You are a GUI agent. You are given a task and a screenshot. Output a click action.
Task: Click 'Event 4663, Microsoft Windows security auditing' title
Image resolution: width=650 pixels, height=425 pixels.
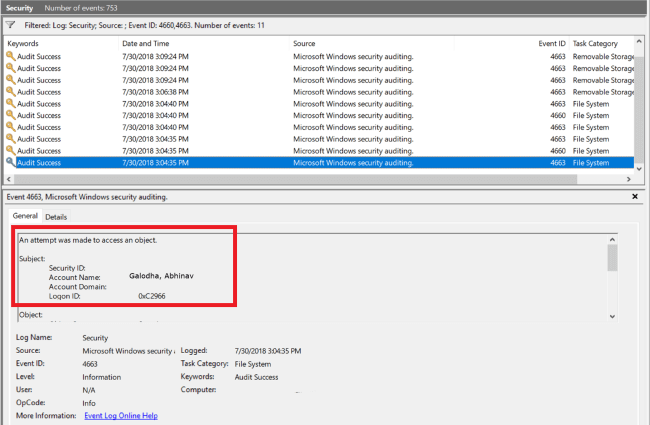[x=87, y=197]
